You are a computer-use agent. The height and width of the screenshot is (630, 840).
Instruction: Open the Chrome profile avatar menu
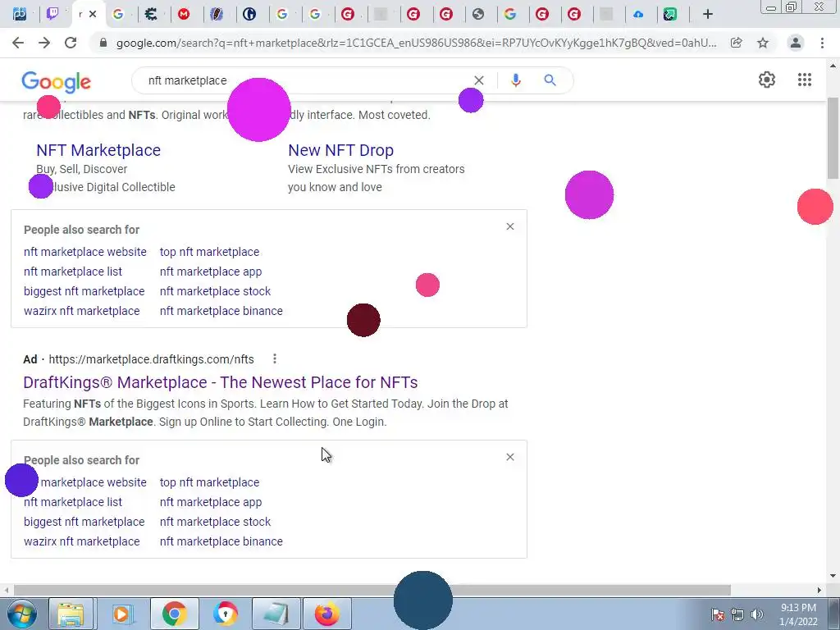(796, 43)
